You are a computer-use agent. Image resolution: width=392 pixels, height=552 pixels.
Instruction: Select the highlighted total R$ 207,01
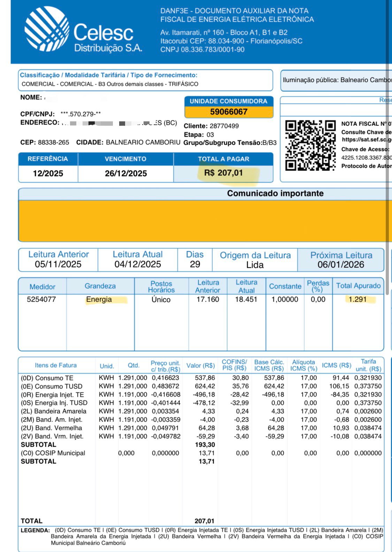click(x=223, y=173)
